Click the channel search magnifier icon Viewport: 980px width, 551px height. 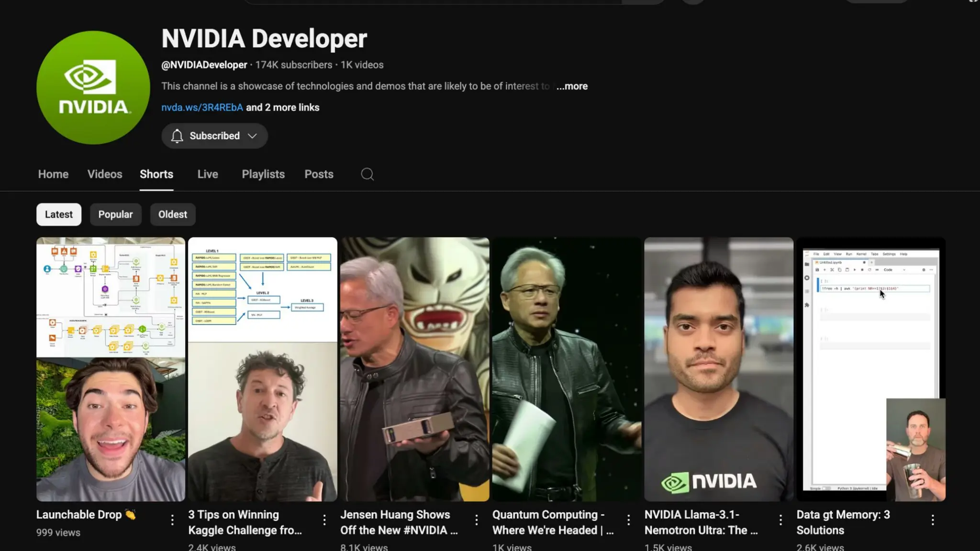(x=367, y=174)
